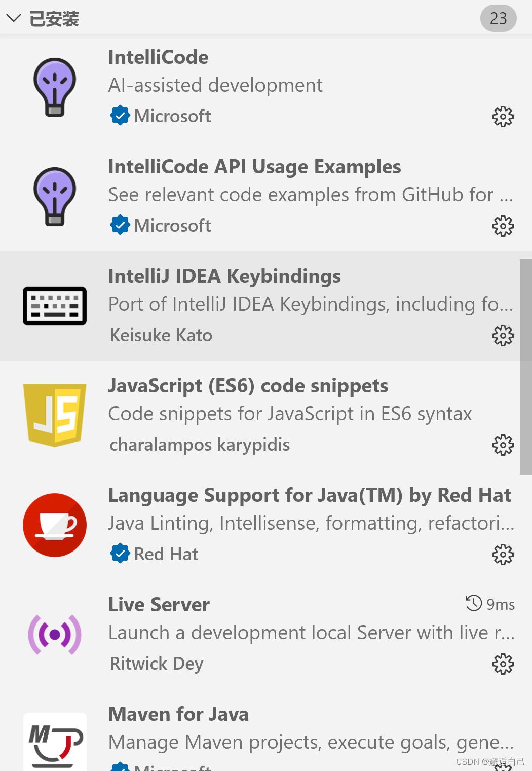This screenshot has height=771, width=532.
Task: Click Port of IntelliJ IDEA Keybindings description
Action: pos(311,304)
